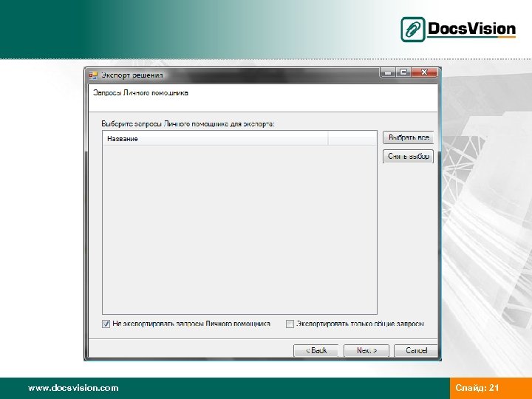Cancel the export wizard
This screenshot has height=399, width=532.
click(416, 350)
